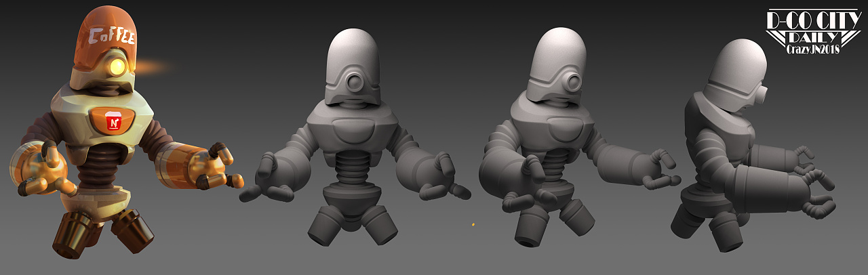This screenshot has width=868, height=275.
Task: Click the D-CO CITY DAILY logo
Action: [812, 28]
